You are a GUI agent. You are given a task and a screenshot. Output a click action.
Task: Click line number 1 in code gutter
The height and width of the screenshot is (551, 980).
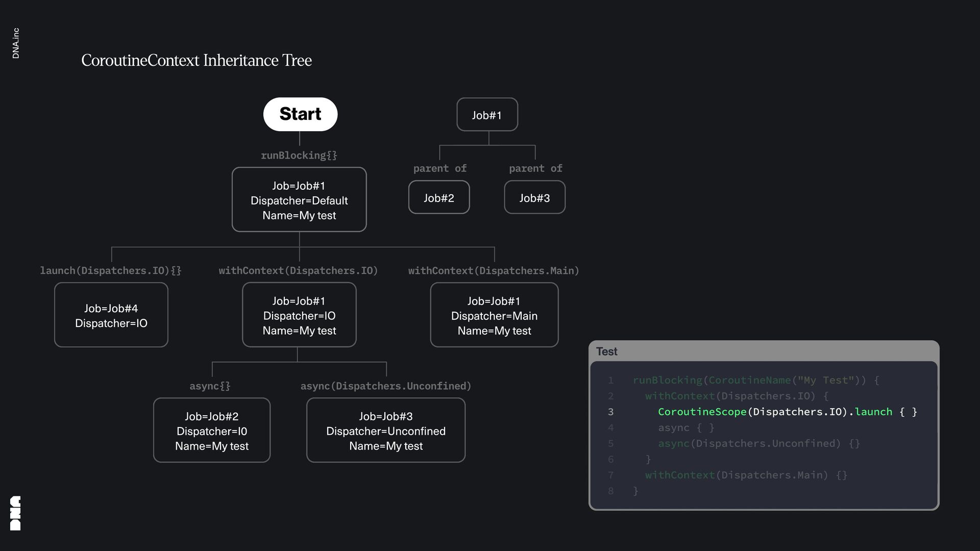(x=610, y=381)
